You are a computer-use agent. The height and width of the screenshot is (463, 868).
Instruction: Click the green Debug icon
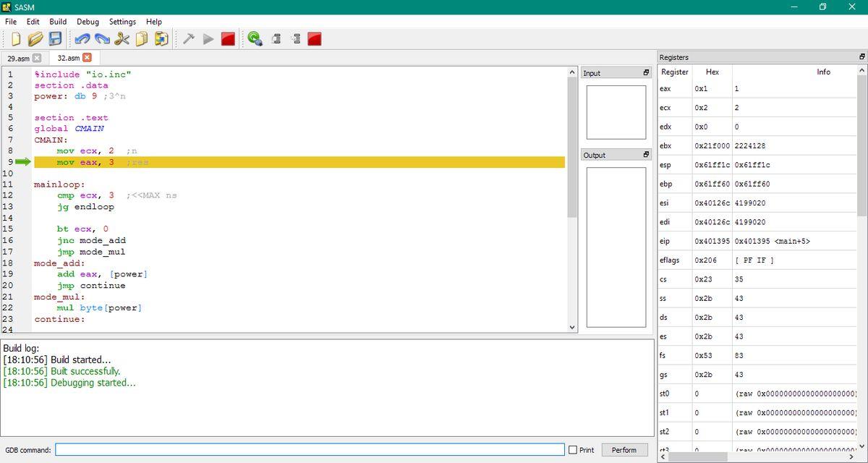[255, 39]
